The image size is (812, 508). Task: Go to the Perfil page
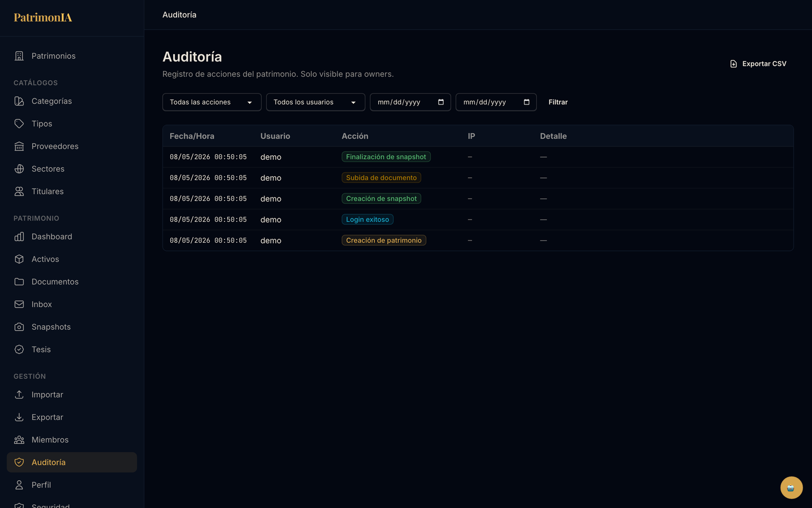[72, 485]
